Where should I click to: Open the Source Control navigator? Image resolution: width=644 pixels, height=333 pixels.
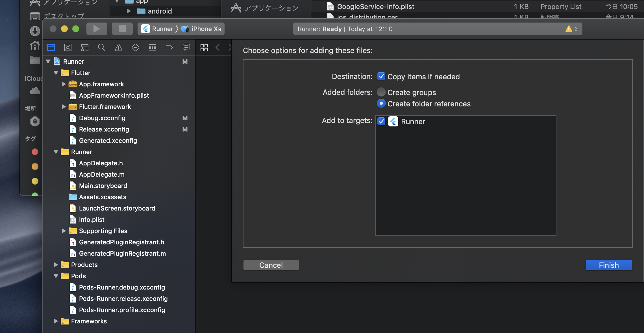68,47
